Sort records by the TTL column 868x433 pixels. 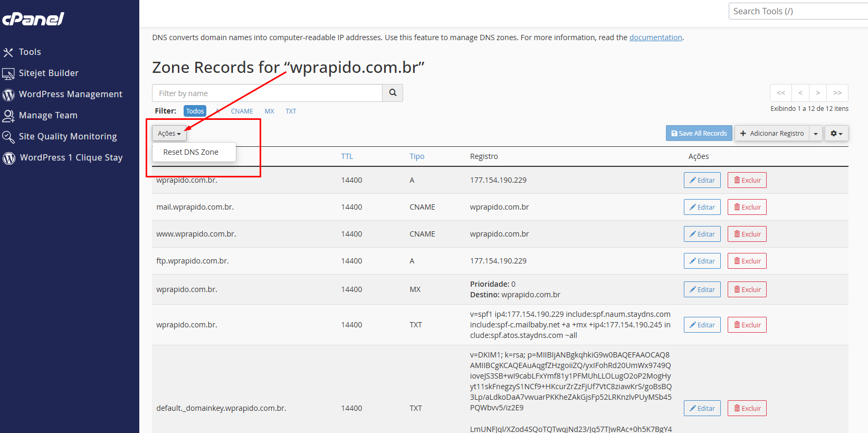(x=347, y=156)
